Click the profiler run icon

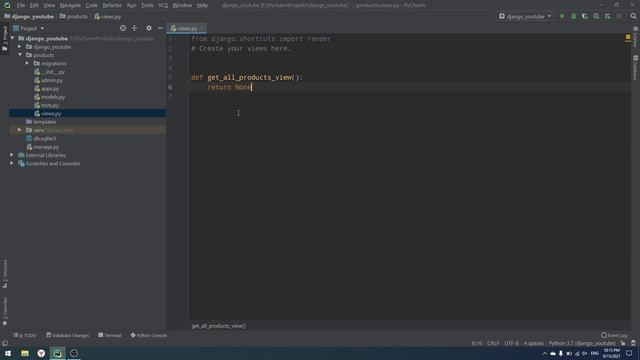coord(596,16)
